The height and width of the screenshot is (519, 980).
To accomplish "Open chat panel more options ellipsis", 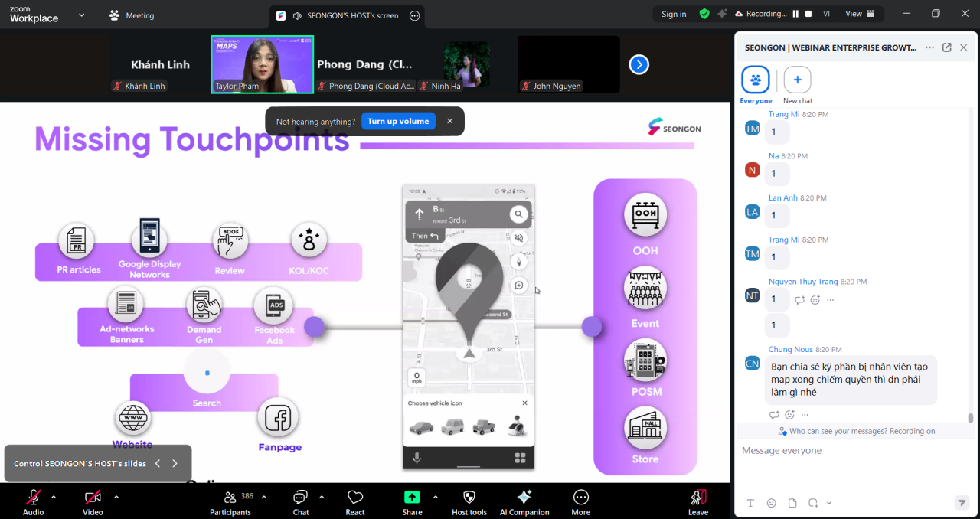I will (x=929, y=47).
